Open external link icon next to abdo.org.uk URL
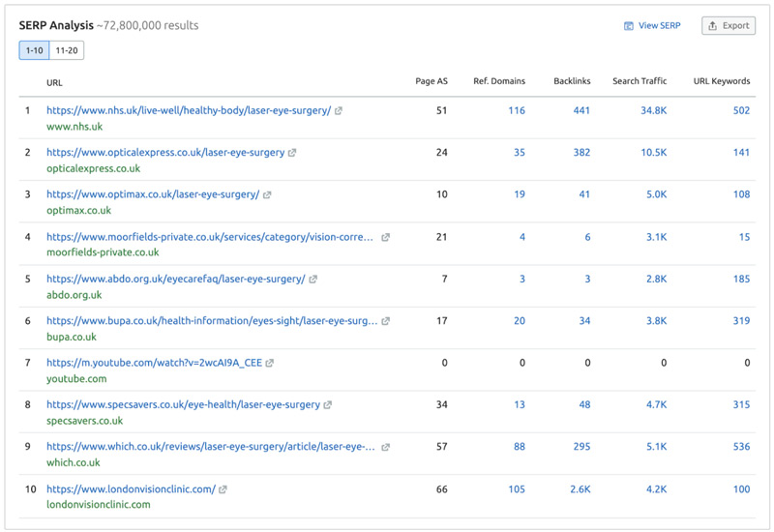Image resolution: width=774 pixels, height=532 pixels. coord(313,280)
